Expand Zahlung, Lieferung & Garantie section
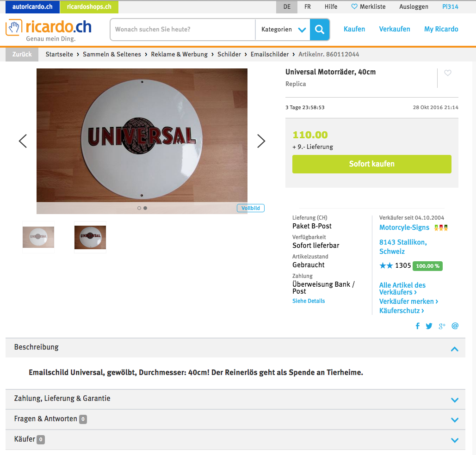 point(235,399)
